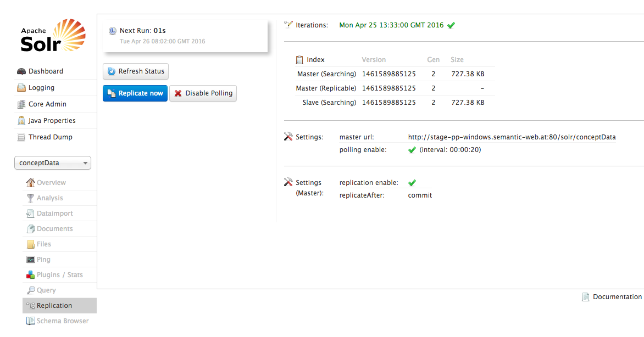The image size is (644, 337).
Task: Click the Plugins / Stats blocks icon
Action: pyautogui.click(x=31, y=275)
